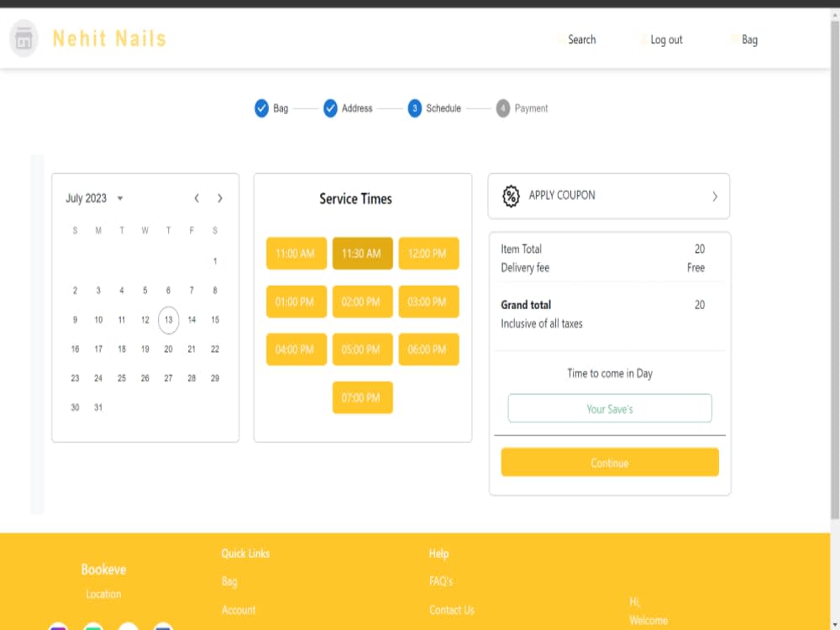
Task: Open footer Bag quick link
Action: [229, 582]
